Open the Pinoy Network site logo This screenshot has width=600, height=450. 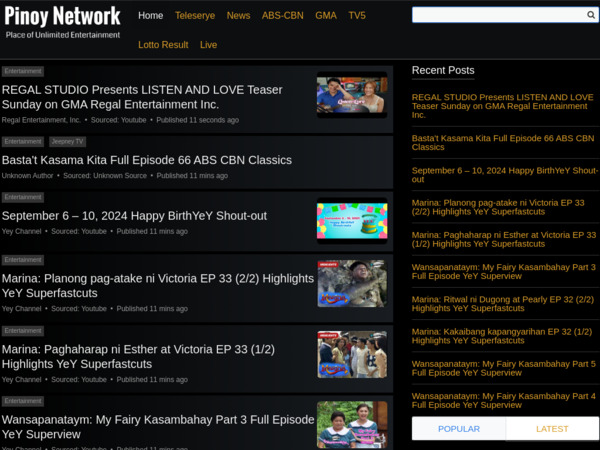click(x=62, y=16)
